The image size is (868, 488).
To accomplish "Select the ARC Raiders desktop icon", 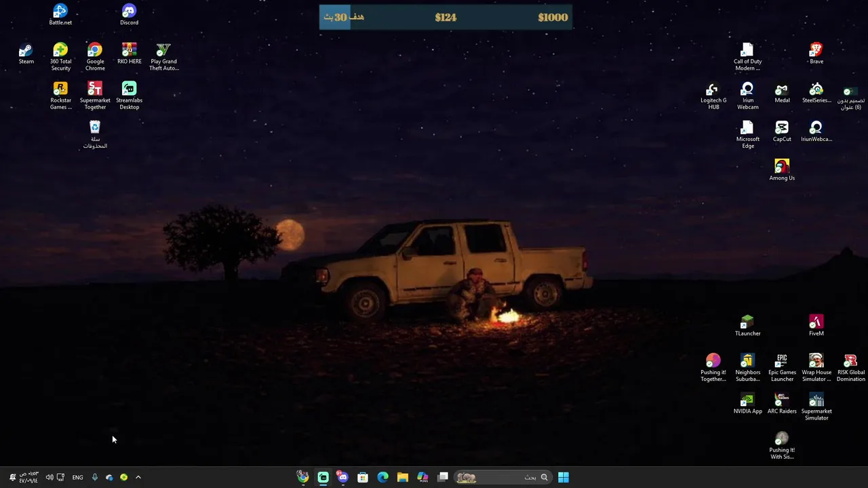I will pyautogui.click(x=782, y=403).
